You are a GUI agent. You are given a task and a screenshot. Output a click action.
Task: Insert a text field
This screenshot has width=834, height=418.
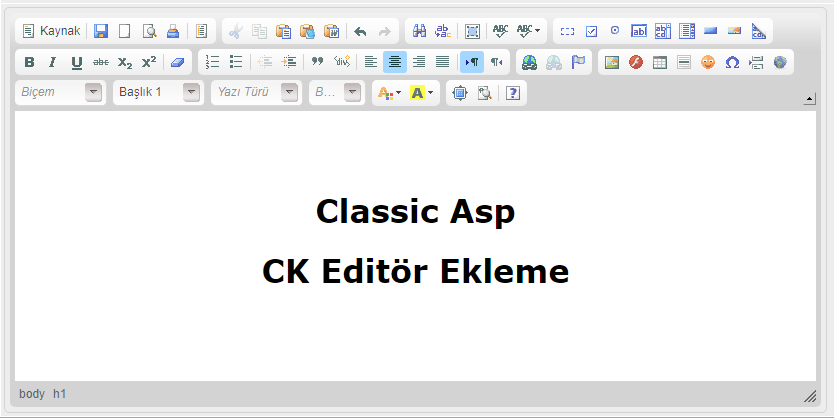click(639, 31)
